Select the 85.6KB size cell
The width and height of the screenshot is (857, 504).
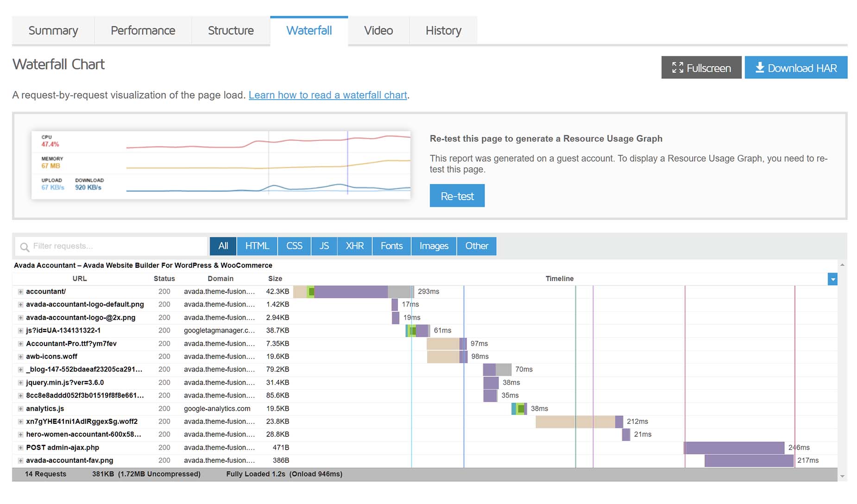pos(277,395)
